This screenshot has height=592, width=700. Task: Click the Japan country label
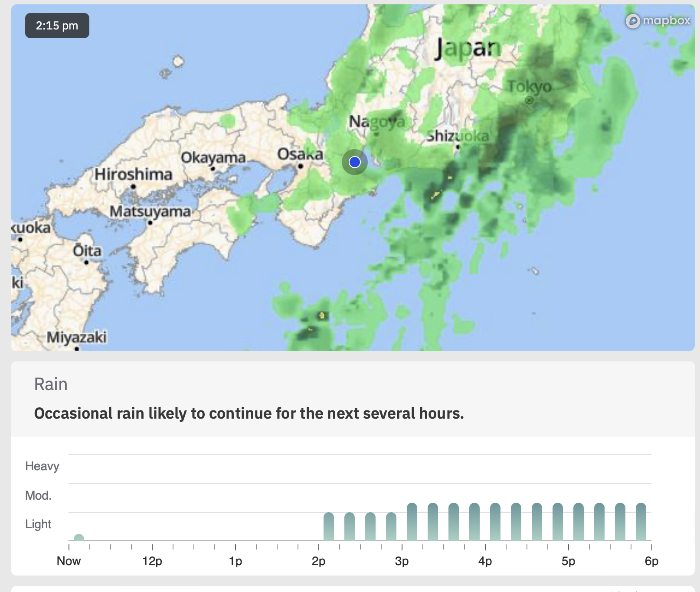click(x=468, y=49)
